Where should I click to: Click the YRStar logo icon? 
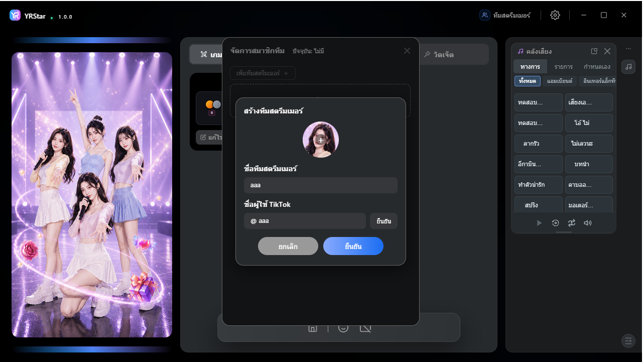click(15, 16)
